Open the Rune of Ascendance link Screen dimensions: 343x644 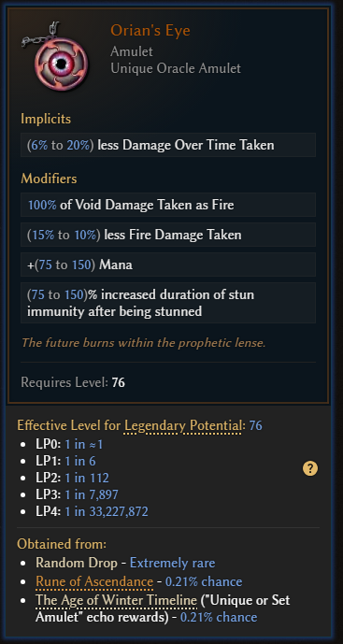[94, 581]
